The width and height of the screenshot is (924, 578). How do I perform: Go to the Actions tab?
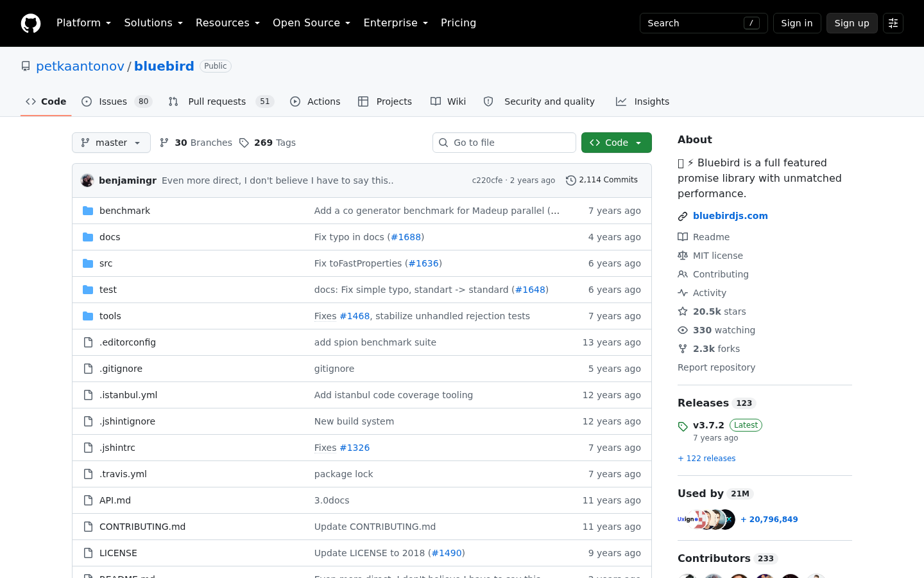pyautogui.click(x=315, y=101)
